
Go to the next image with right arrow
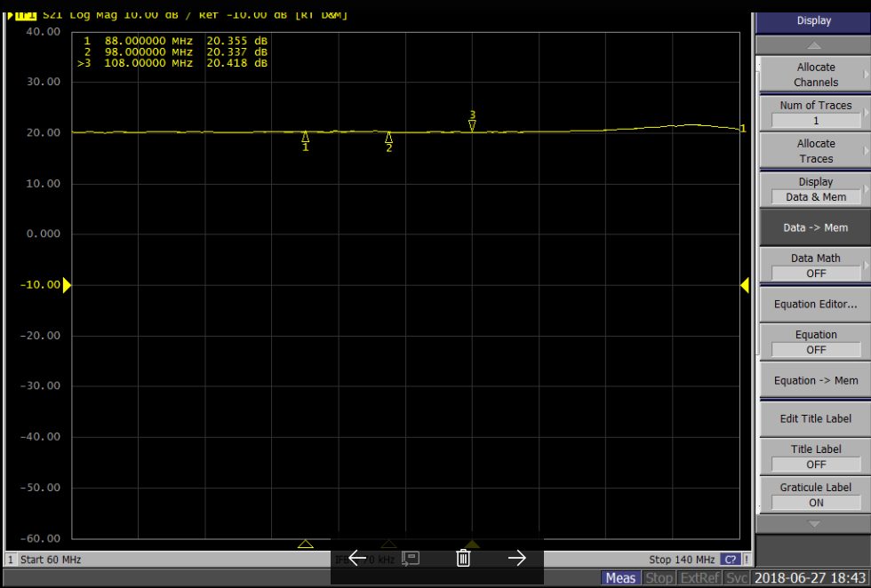pos(516,558)
